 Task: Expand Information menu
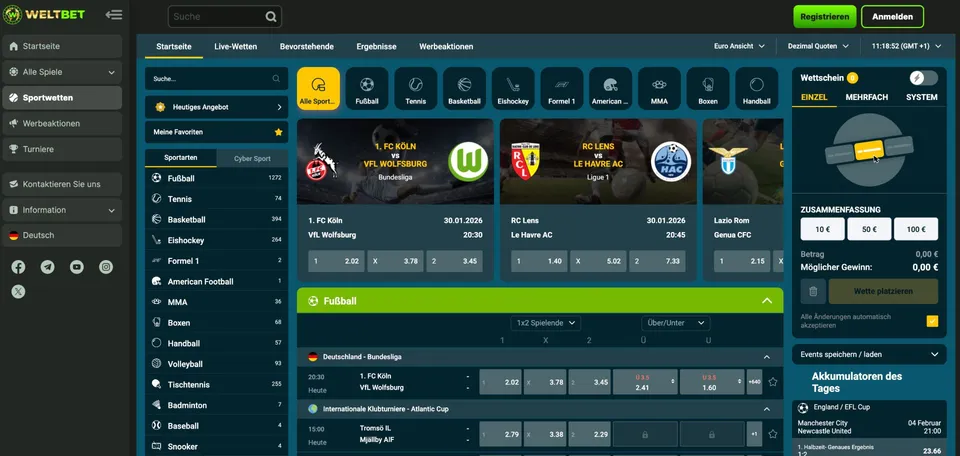(x=62, y=210)
